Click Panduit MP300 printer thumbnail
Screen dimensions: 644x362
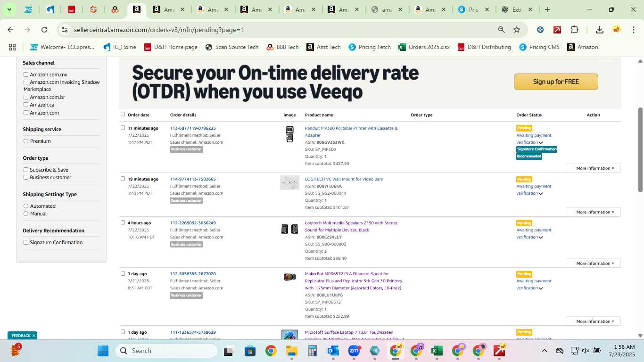[289, 134]
